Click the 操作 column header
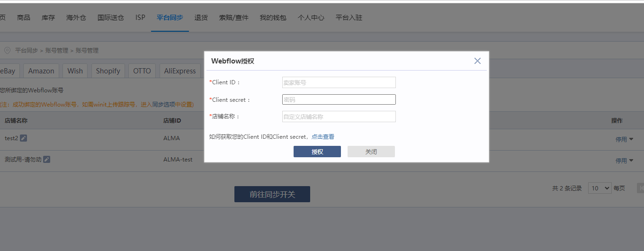 pos(617,121)
